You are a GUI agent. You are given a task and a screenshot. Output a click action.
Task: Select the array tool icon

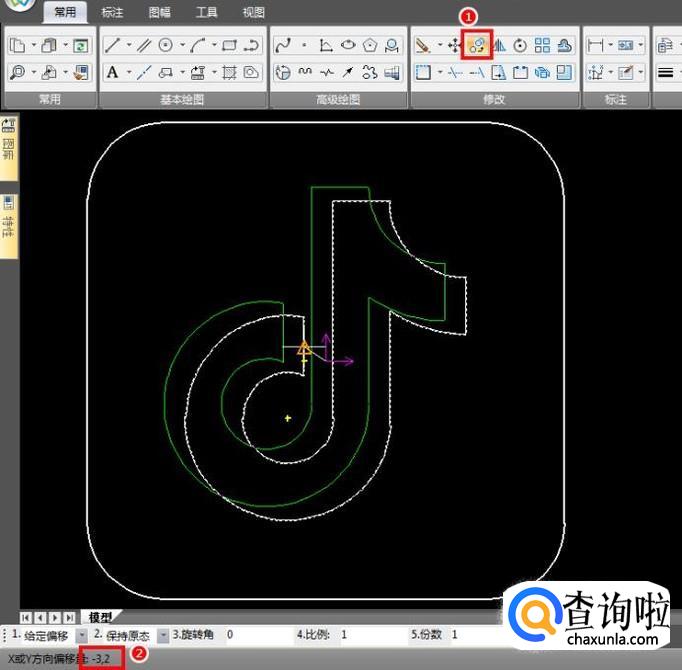(542, 46)
